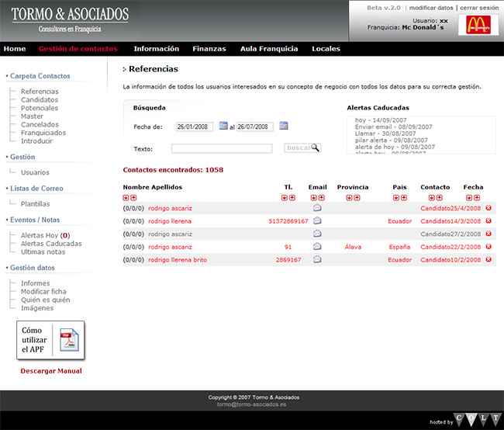
Task: Open the Aula Franquicia menu
Action: (x=269, y=49)
